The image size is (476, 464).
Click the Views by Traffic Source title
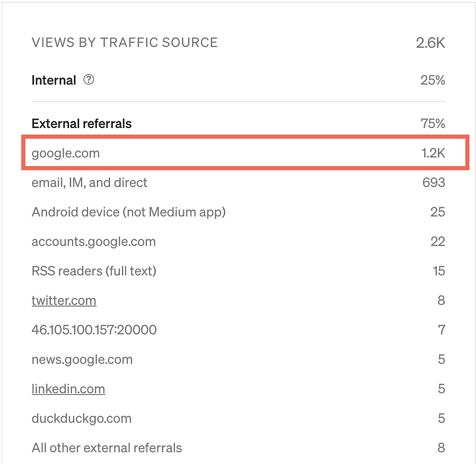(x=124, y=42)
